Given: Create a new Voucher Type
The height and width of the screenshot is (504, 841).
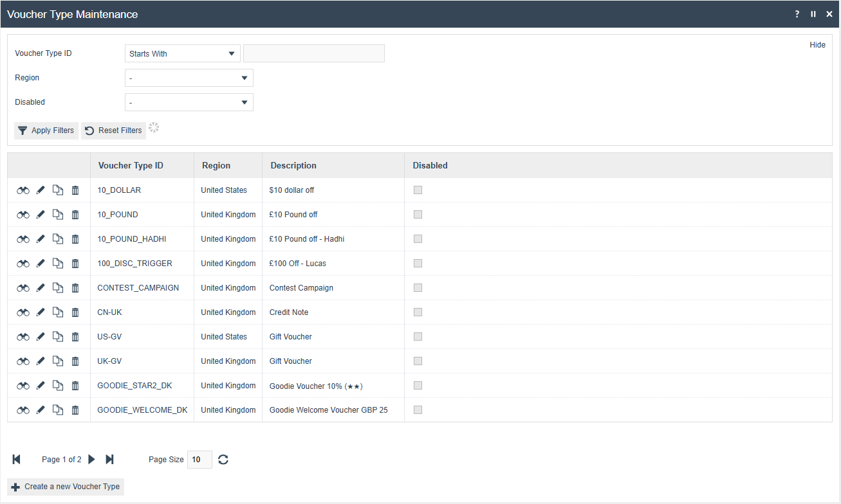Looking at the screenshot, I should tap(66, 487).
